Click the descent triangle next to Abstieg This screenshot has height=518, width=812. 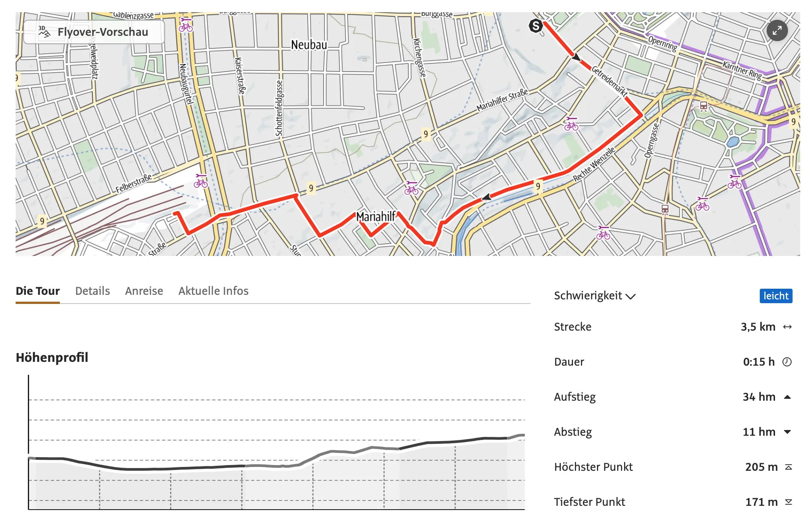click(x=787, y=432)
